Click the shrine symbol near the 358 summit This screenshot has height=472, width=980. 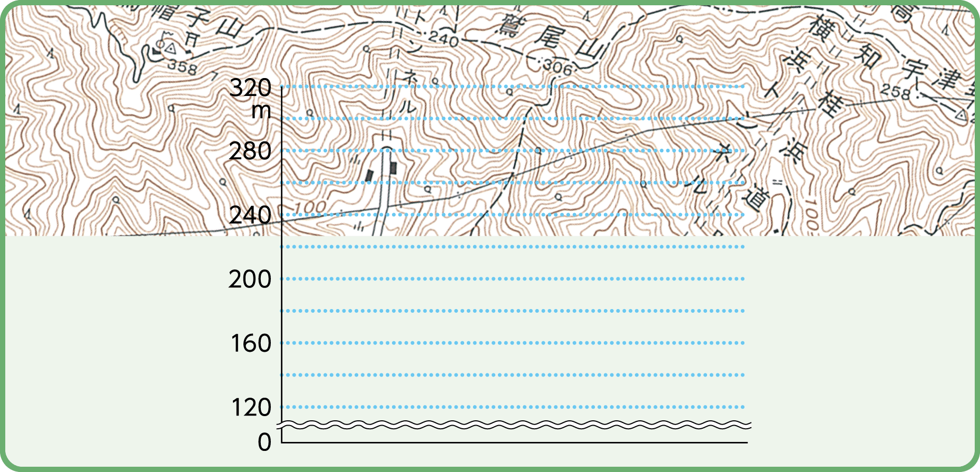(193, 39)
